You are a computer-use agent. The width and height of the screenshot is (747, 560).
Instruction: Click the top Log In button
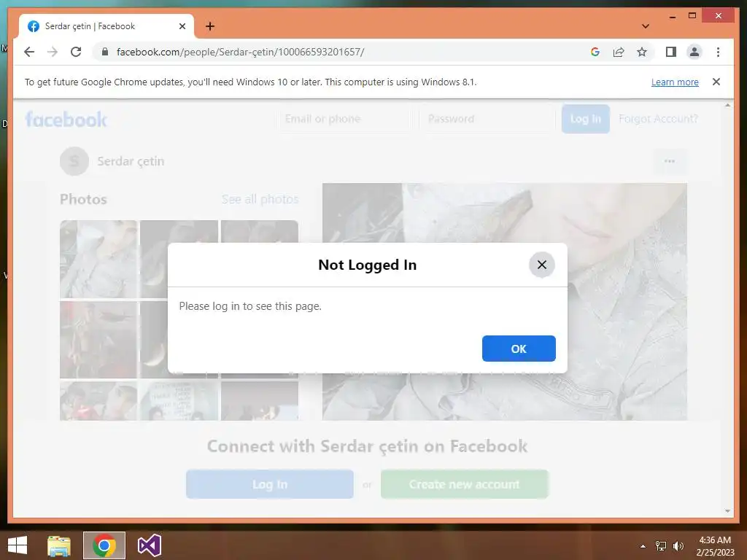tap(586, 119)
